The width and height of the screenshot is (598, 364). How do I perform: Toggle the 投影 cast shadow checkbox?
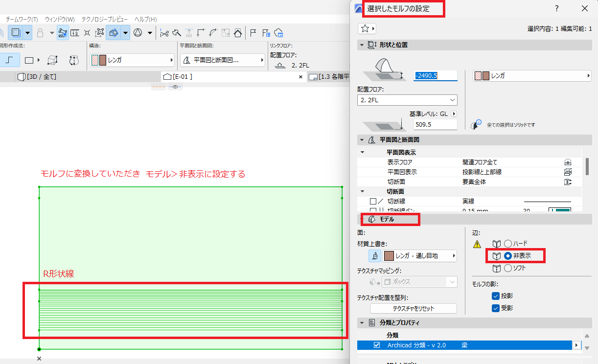click(495, 296)
